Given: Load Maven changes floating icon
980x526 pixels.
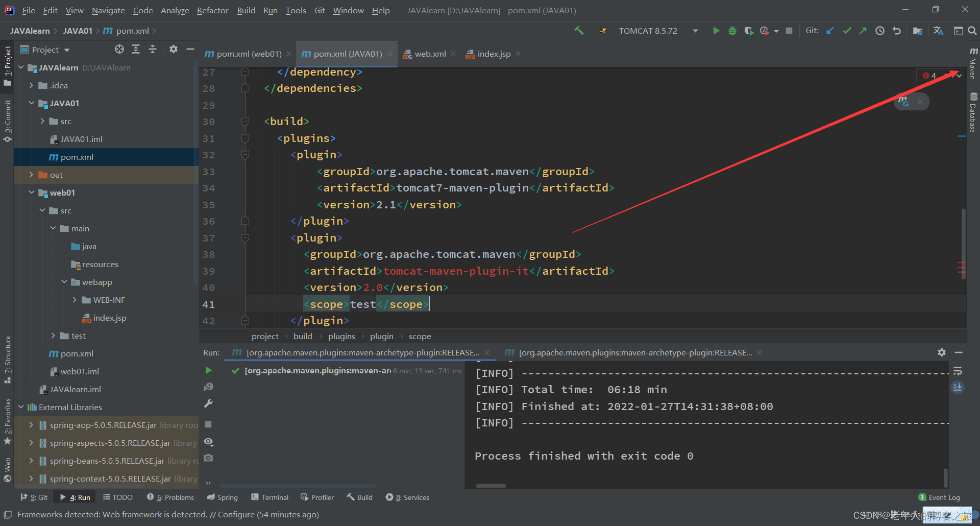Looking at the screenshot, I should 903,101.
